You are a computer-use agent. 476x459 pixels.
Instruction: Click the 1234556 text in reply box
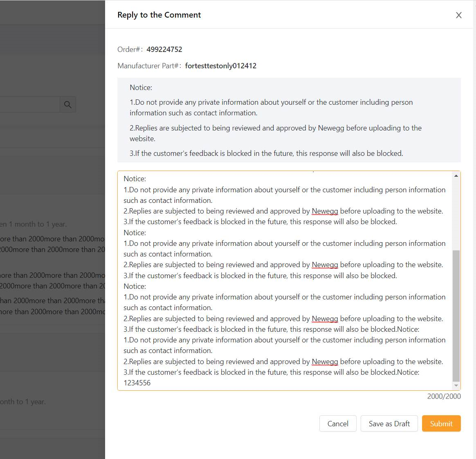click(x=137, y=383)
